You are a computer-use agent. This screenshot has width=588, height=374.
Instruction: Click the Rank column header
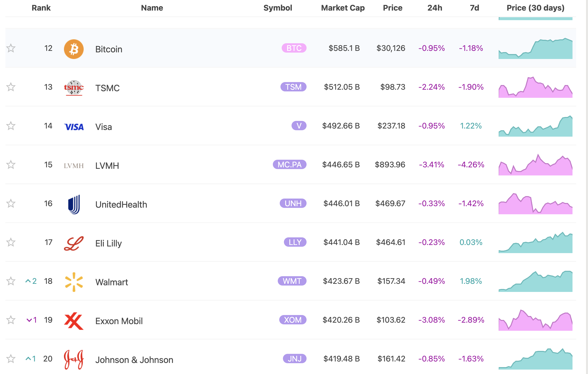point(41,8)
